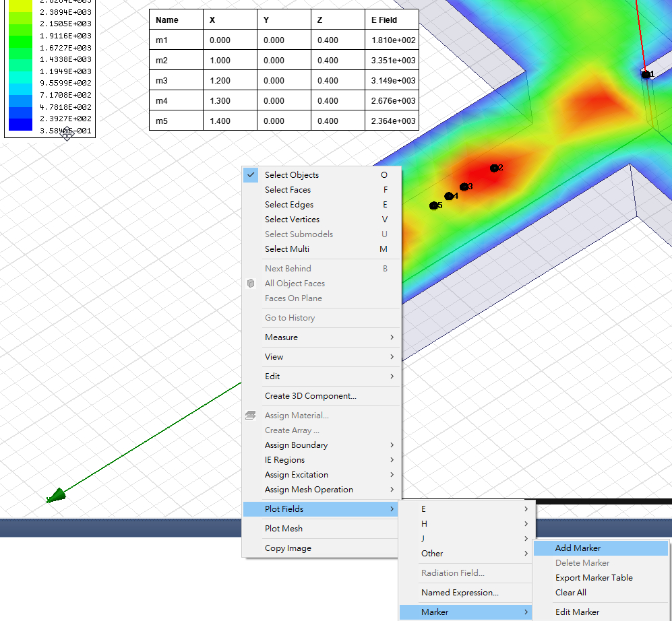Click the m5 name cell in table
Screen dimensions: 672x621
pos(176,121)
